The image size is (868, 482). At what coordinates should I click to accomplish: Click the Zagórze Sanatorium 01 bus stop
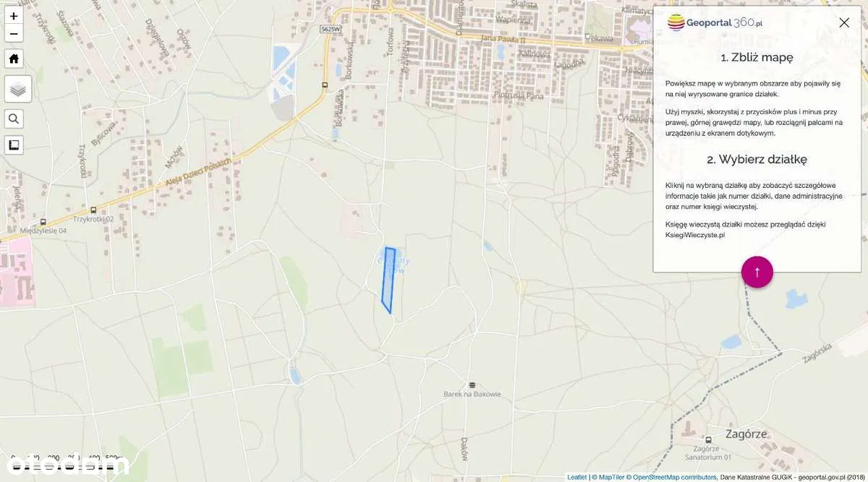point(708,439)
